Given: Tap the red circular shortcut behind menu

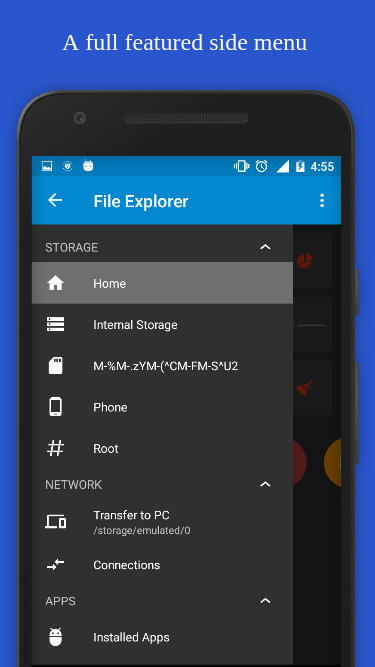Looking at the screenshot, I should click(300, 462).
